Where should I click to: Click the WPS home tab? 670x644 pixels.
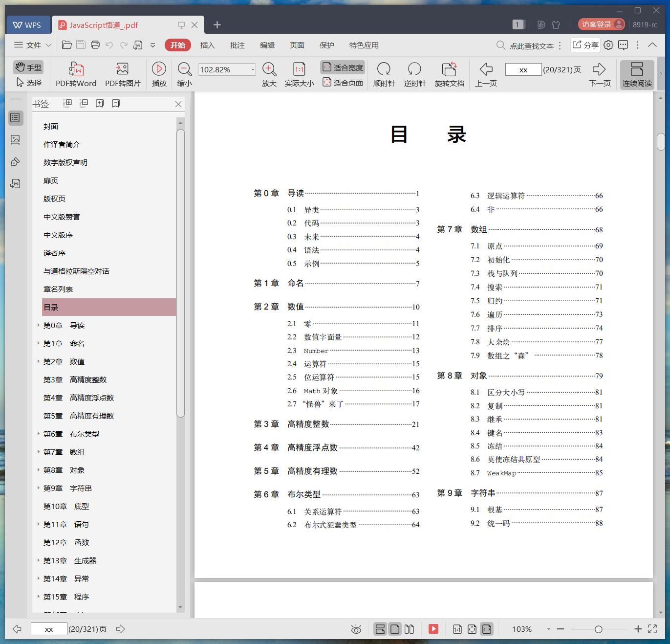pyautogui.click(x=27, y=25)
